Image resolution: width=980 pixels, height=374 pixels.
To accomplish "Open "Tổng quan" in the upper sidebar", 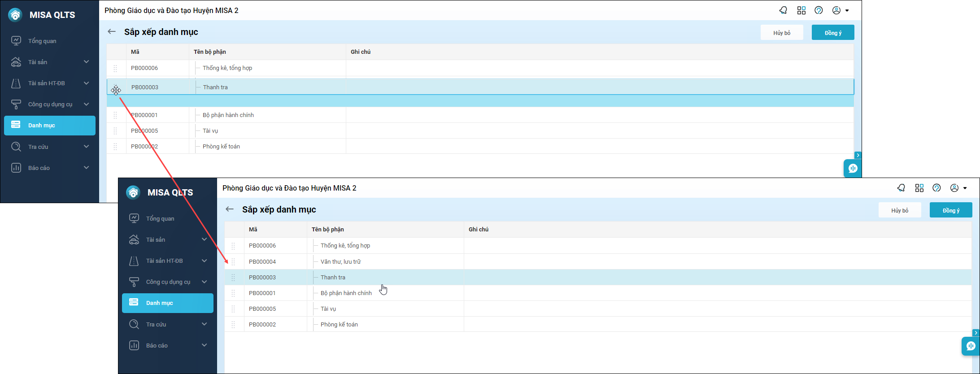I will [x=42, y=41].
